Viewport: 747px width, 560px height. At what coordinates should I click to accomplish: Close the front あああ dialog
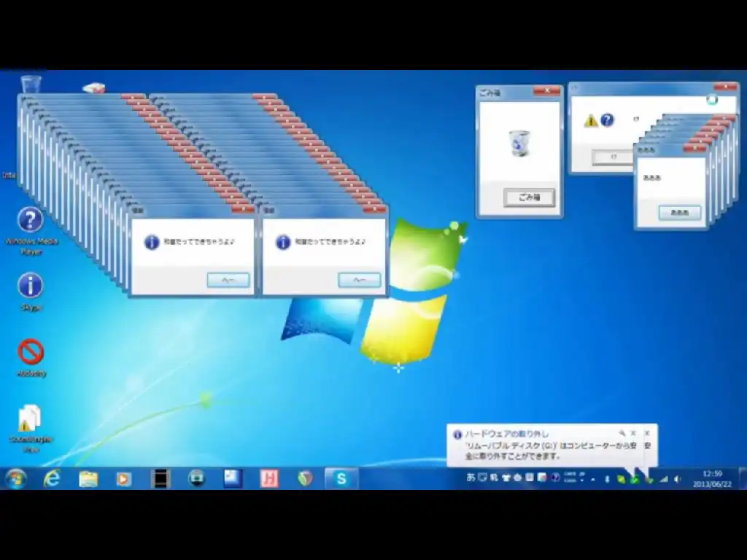694,149
